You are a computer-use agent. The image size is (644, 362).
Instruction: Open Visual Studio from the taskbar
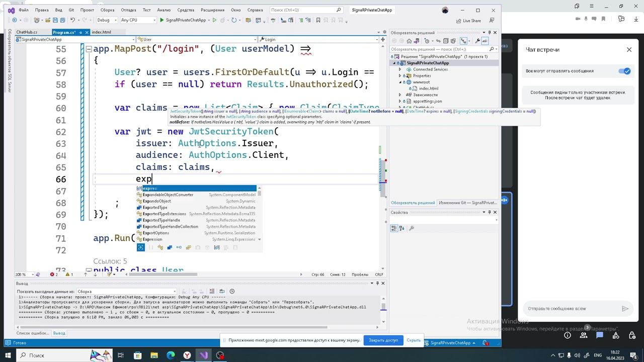click(x=203, y=355)
